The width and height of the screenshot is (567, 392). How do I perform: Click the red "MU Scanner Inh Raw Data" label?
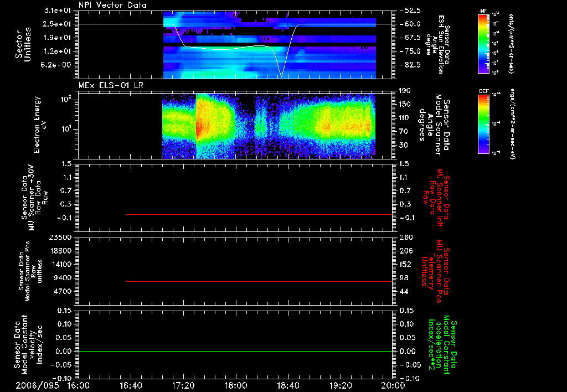tap(436, 198)
